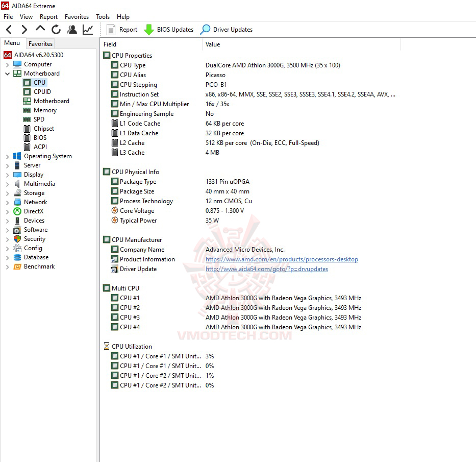Image resolution: width=476 pixels, height=462 pixels.
Task: Click the Computer monitor icon
Action: coord(17,64)
